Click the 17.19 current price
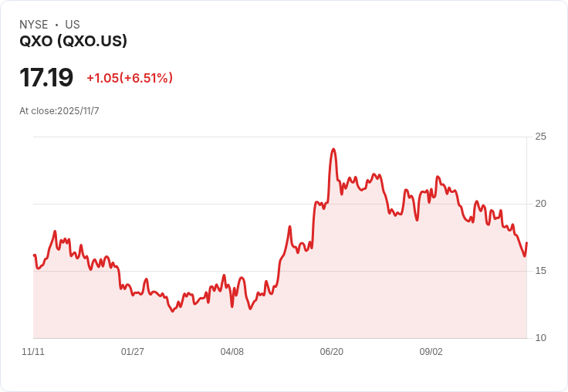The width and height of the screenshot is (568, 392). pos(46,77)
